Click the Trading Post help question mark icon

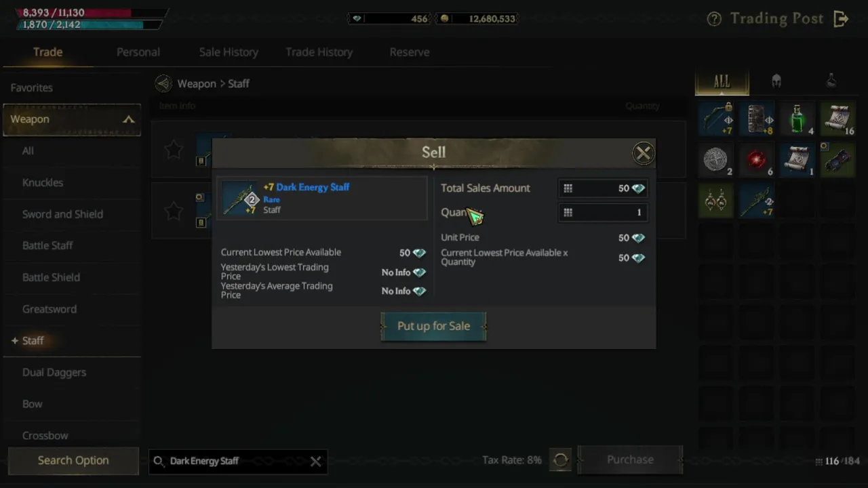714,19
